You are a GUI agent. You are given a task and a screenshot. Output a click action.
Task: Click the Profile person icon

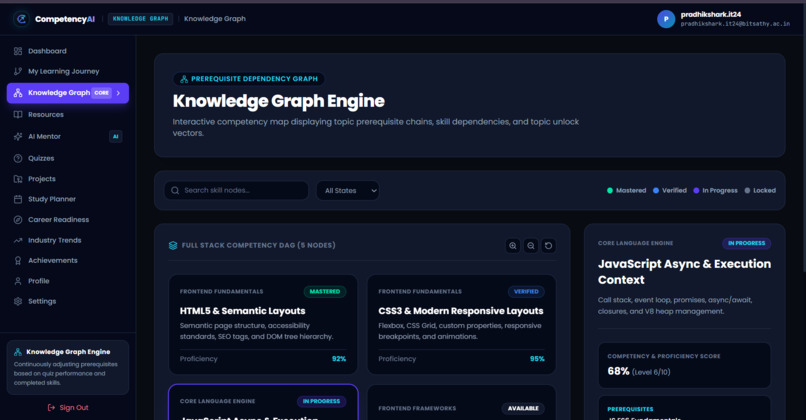[18, 281]
